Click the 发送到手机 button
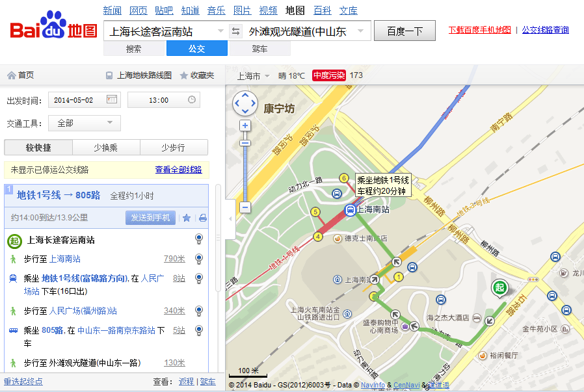 [150, 218]
